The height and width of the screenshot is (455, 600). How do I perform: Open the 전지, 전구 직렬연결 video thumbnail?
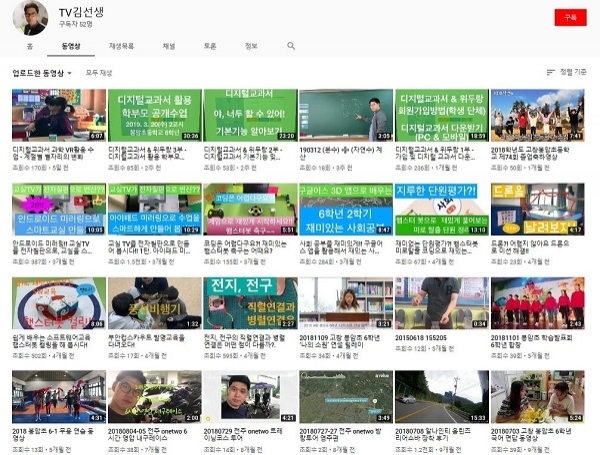pyautogui.click(x=249, y=303)
